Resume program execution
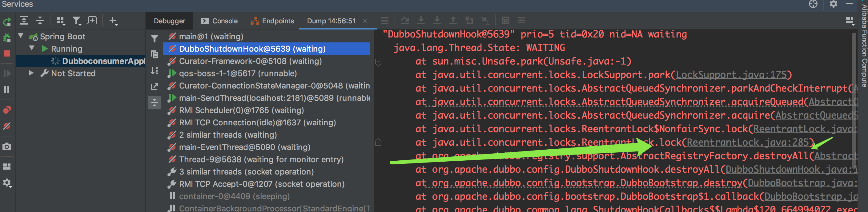 pyautogui.click(x=7, y=73)
